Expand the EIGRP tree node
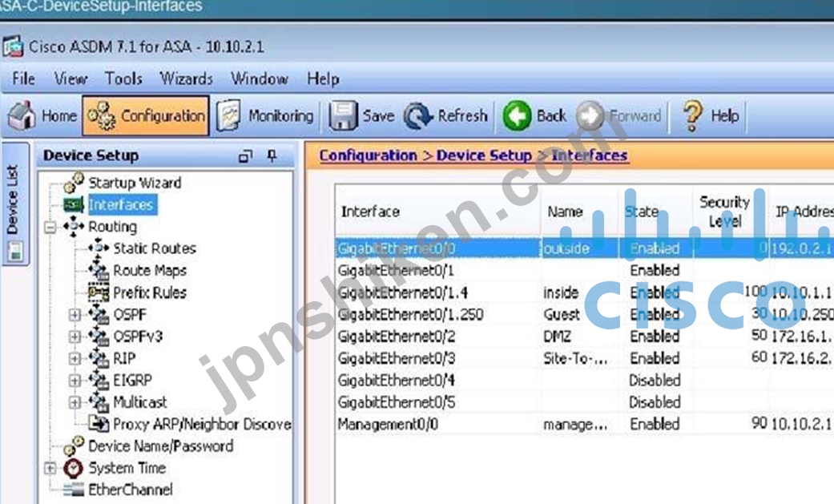This screenshot has width=834, height=504. coord(75,380)
